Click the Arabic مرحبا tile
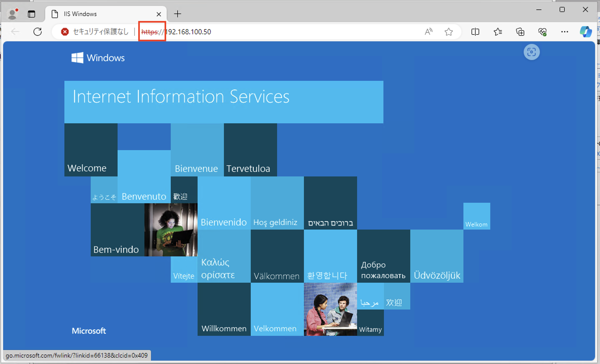 tap(371, 296)
